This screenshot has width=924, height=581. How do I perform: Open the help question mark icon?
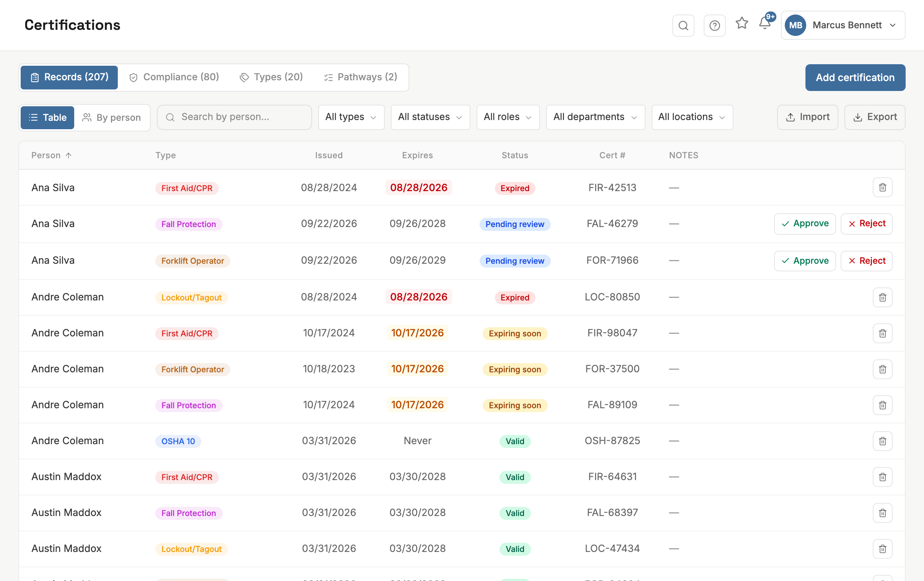point(714,25)
